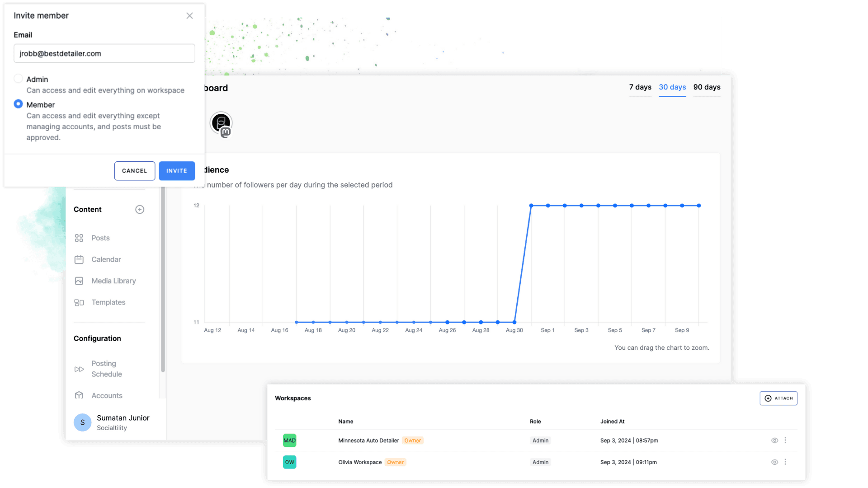Viewport: 868px width, 488px height.
Task: Click the sidebar vertical scrollbar
Action: click(x=163, y=280)
